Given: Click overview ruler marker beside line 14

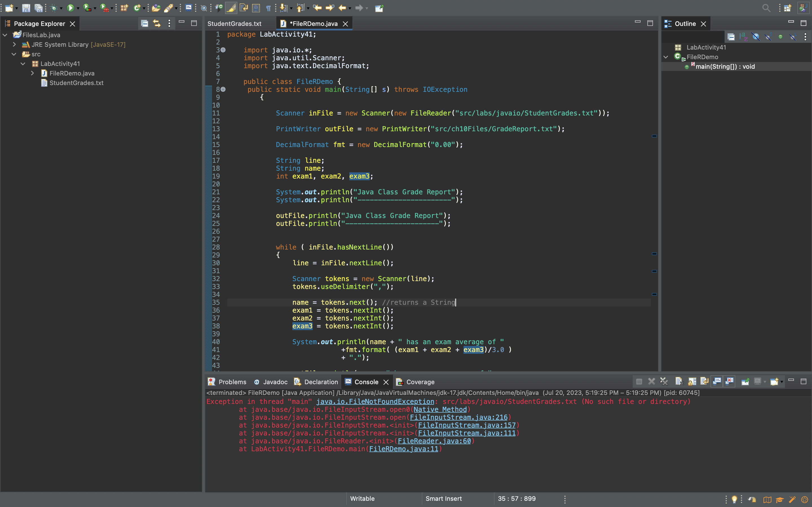Looking at the screenshot, I should coord(654,136).
